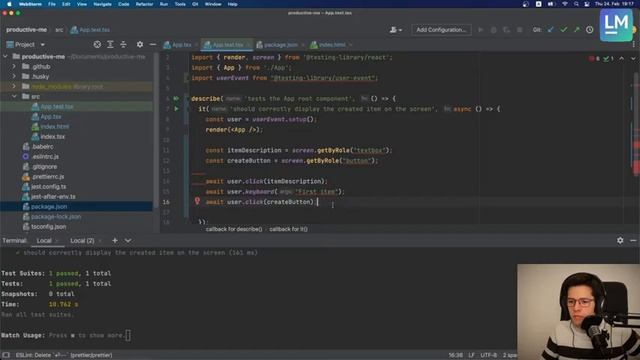Select App.test.tsx editor tab

[x=226, y=45]
